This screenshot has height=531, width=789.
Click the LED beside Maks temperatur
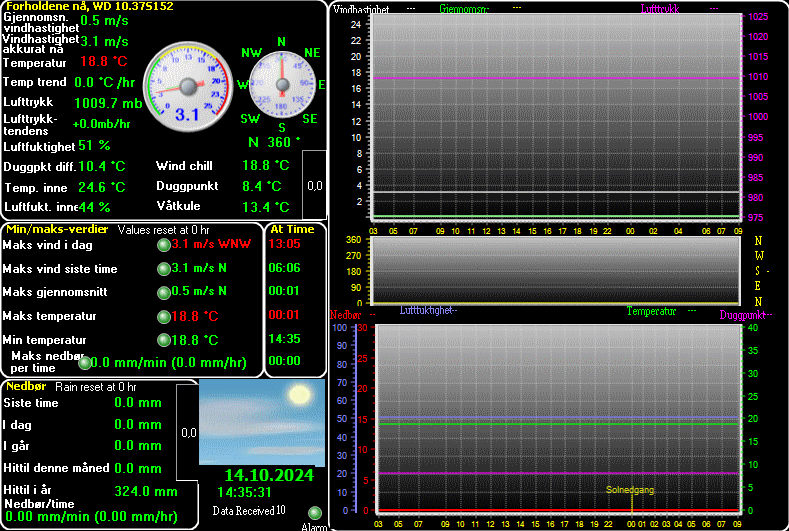(x=164, y=317)
